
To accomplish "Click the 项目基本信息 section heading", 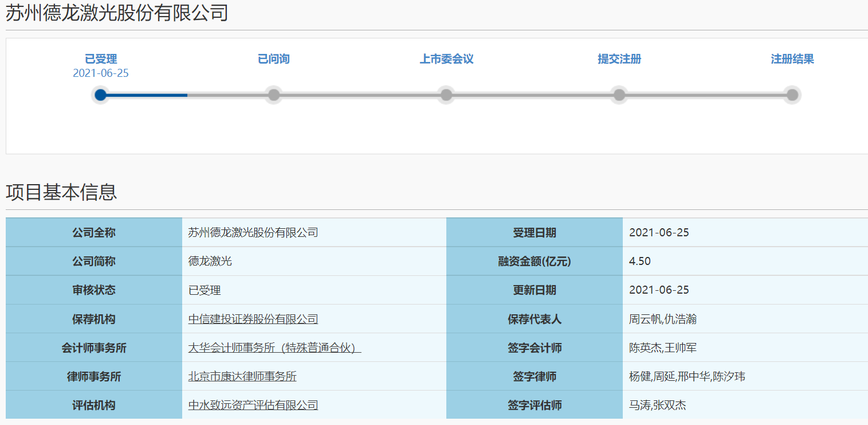I will 61,192.
